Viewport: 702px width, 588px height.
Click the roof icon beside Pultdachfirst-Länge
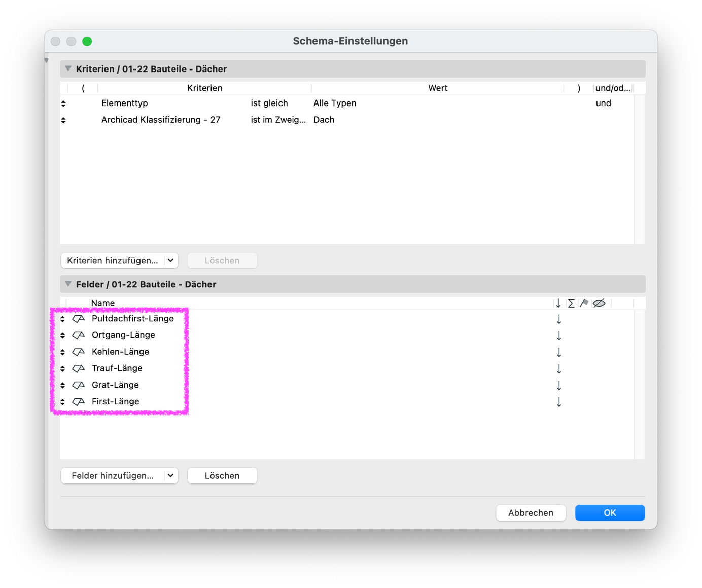[x=78, y=319]
